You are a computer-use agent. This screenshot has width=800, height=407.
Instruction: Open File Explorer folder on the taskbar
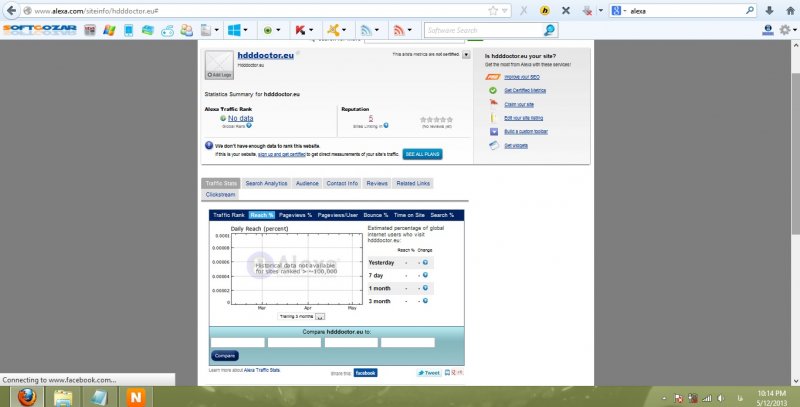(63, 397)
